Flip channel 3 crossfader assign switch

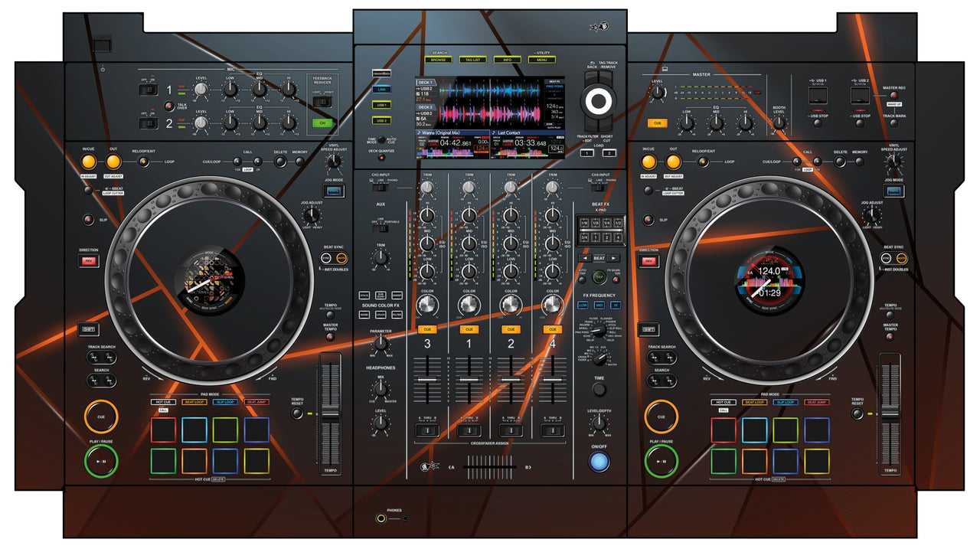click(x=427, y=430)
